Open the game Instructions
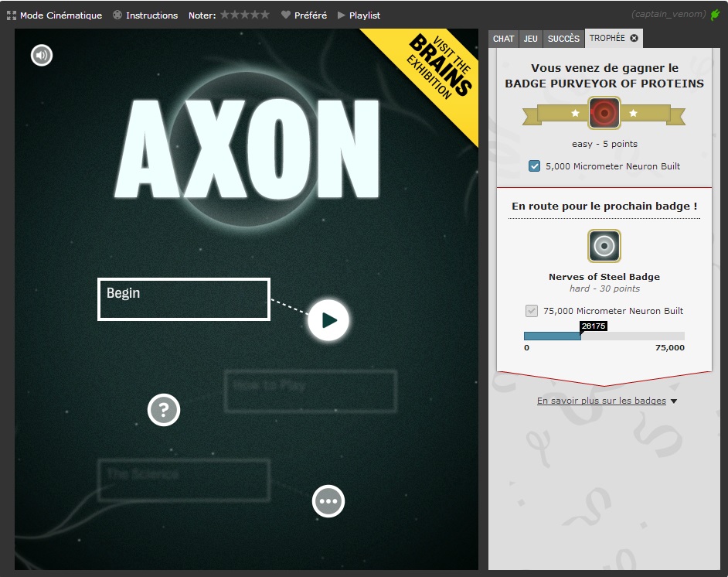 pos(145,15)
